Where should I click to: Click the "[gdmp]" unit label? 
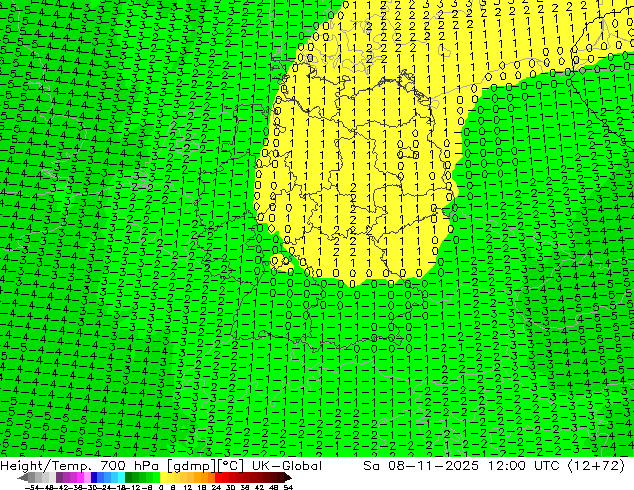click(x=192, y=466)
